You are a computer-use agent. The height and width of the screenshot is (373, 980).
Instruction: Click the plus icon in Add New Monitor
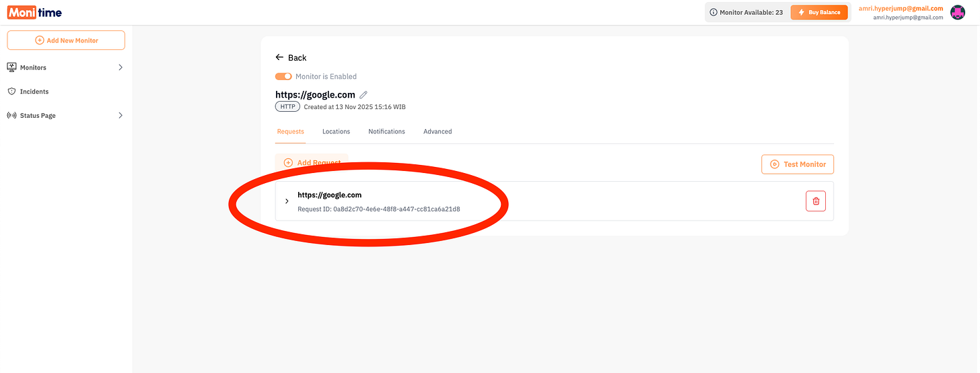click(39, 40)
